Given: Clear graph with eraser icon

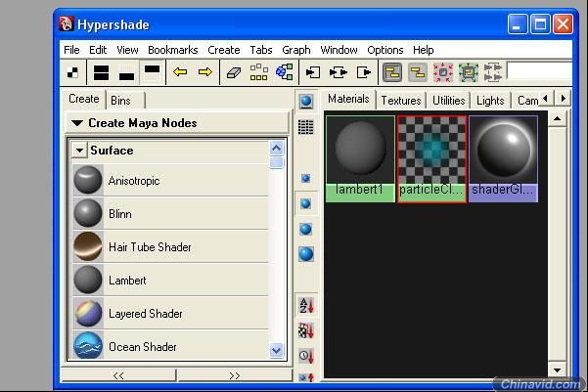Looking at the screenshot, I should coord(233,72).
